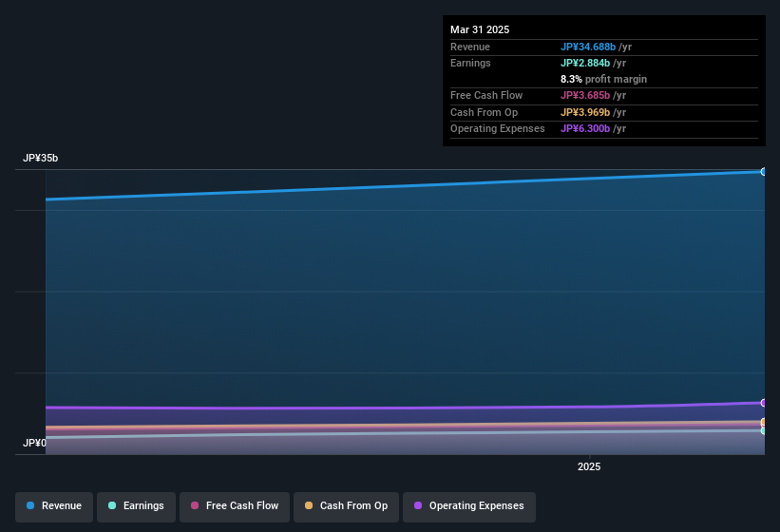780x532 pixels.
Task: Toggle the Revenue legend button
Action: 54,506
